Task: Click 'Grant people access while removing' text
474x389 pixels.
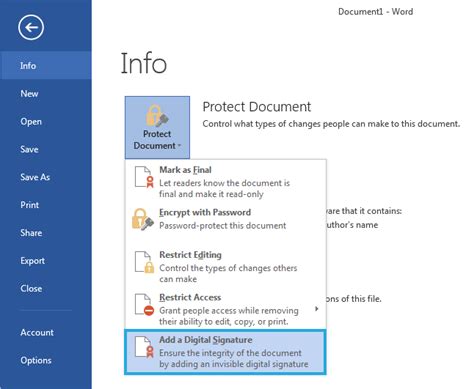Action: [x=229, y=311]
